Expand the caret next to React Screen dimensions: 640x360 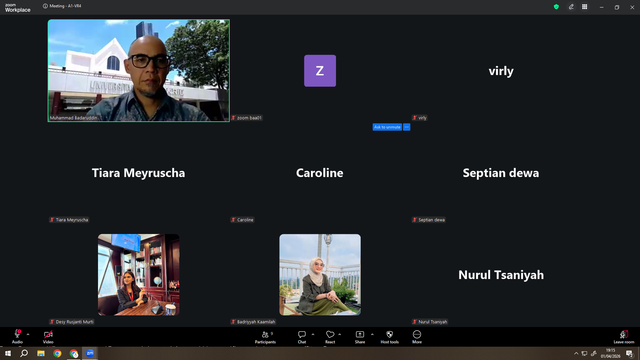pos(340,334)
